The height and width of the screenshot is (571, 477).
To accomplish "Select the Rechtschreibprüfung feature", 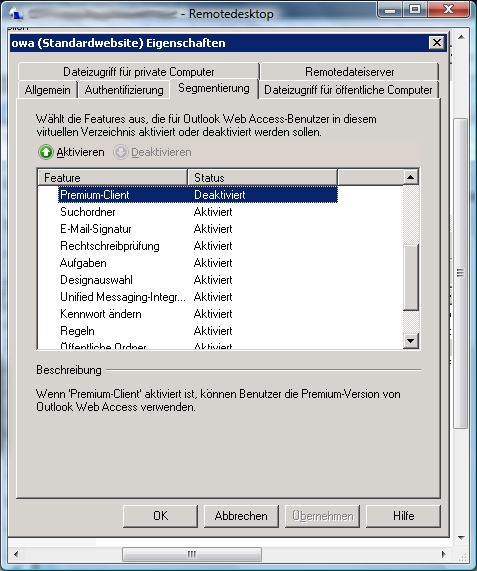I will [110, 246].
